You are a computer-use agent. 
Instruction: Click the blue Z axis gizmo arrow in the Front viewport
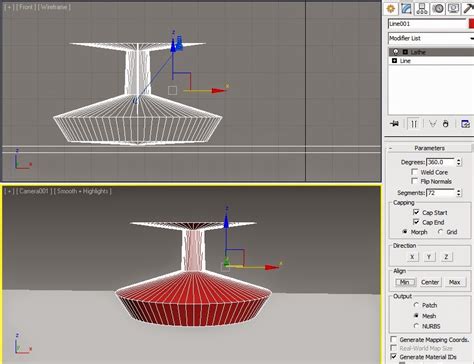pos(173,45)
